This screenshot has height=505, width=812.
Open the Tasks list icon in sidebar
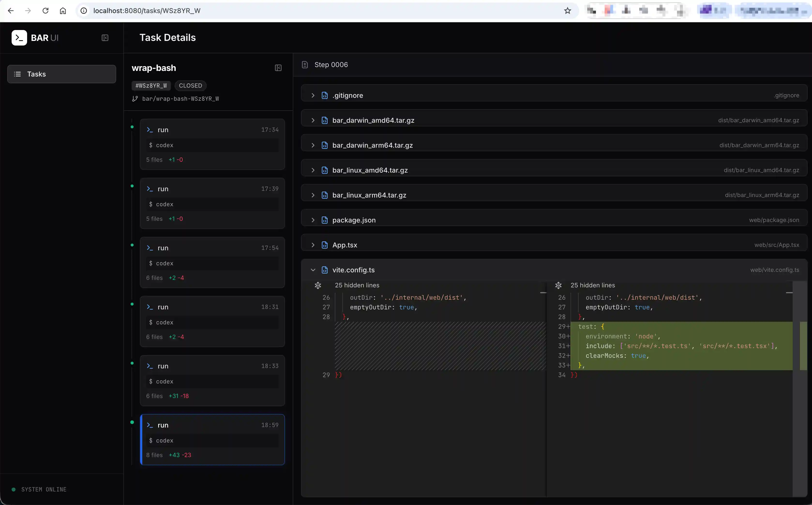coord(17,74)
